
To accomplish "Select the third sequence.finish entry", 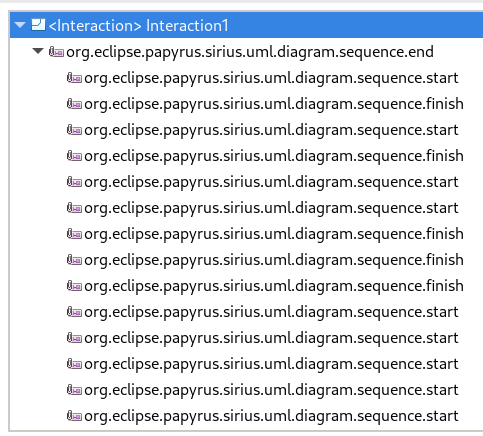I will pos(274,234).
